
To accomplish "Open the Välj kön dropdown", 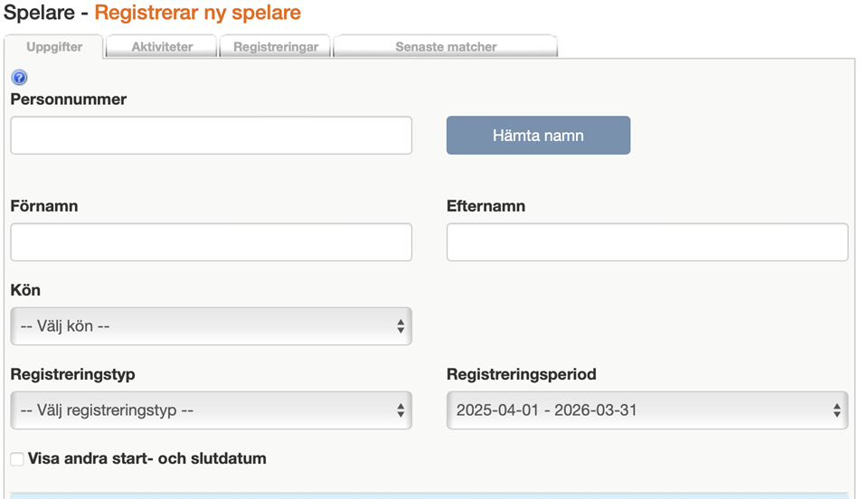I will click(x=211, y=326).
